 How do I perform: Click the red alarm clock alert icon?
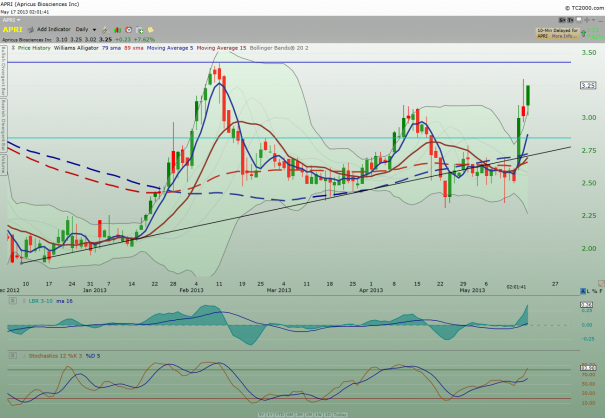[128, 30]
